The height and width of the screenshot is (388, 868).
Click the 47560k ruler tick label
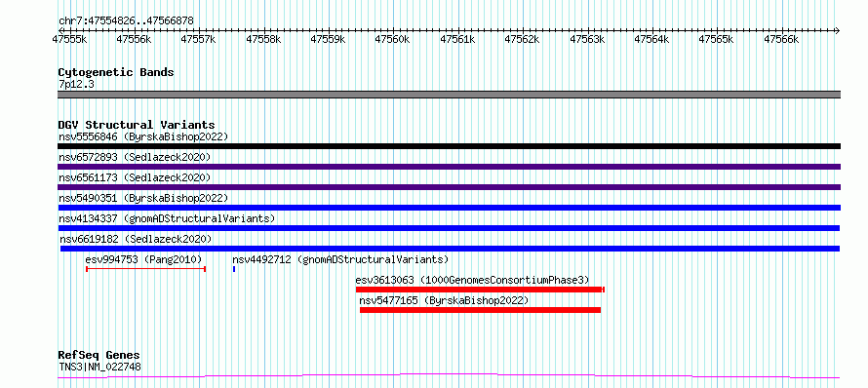click(x=393, y=39)
